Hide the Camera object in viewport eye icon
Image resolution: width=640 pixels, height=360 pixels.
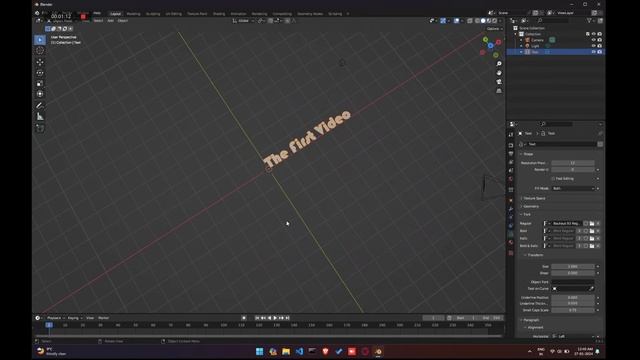(593, 40)
